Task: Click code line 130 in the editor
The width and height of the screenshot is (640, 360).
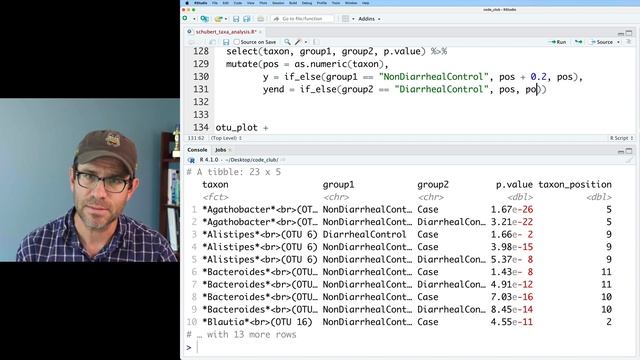Action: [x=423, y=77]
